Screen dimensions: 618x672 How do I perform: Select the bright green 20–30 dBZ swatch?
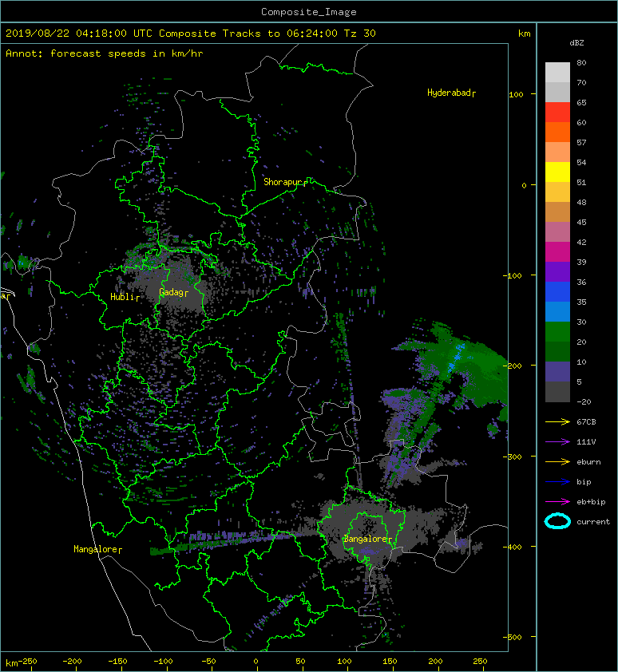click(x=557, y=332)
